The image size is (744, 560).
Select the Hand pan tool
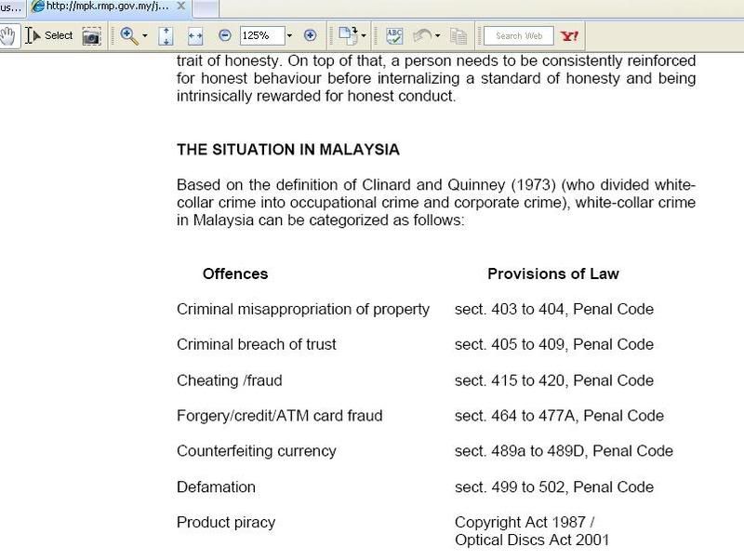click(x=8, y=35)
